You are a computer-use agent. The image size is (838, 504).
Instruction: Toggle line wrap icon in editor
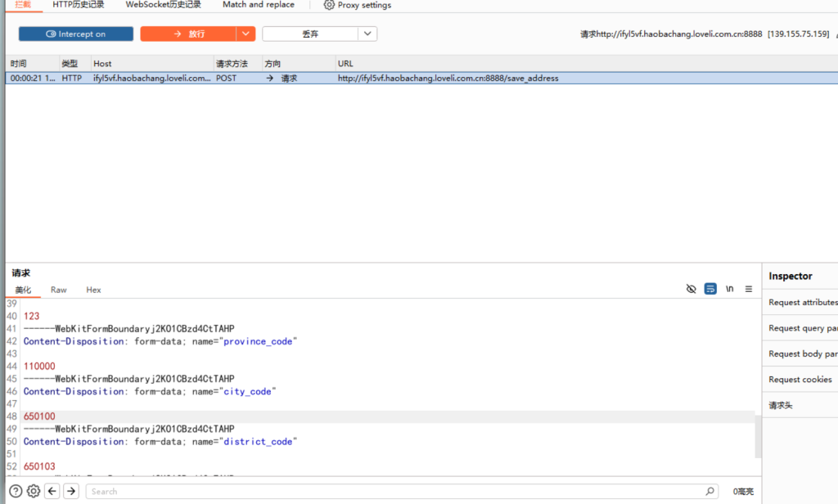710,289
